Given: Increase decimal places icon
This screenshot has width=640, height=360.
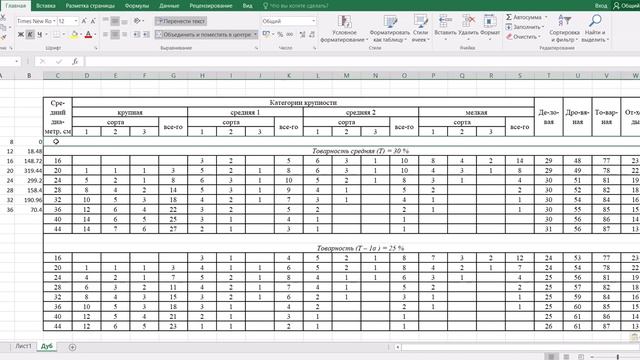Looking at the screenshot, I should (x=302, y=35).
